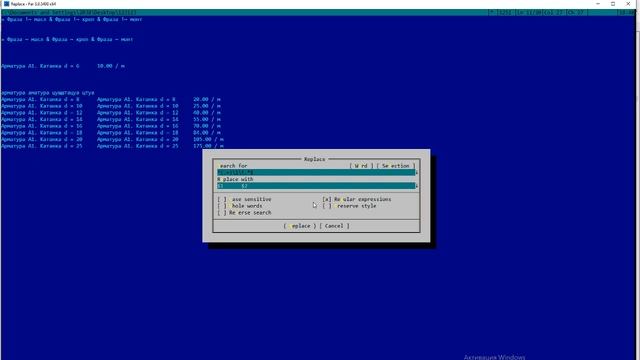
Task: Disable the Regular expressions checkbox
Action: point(357,199)
